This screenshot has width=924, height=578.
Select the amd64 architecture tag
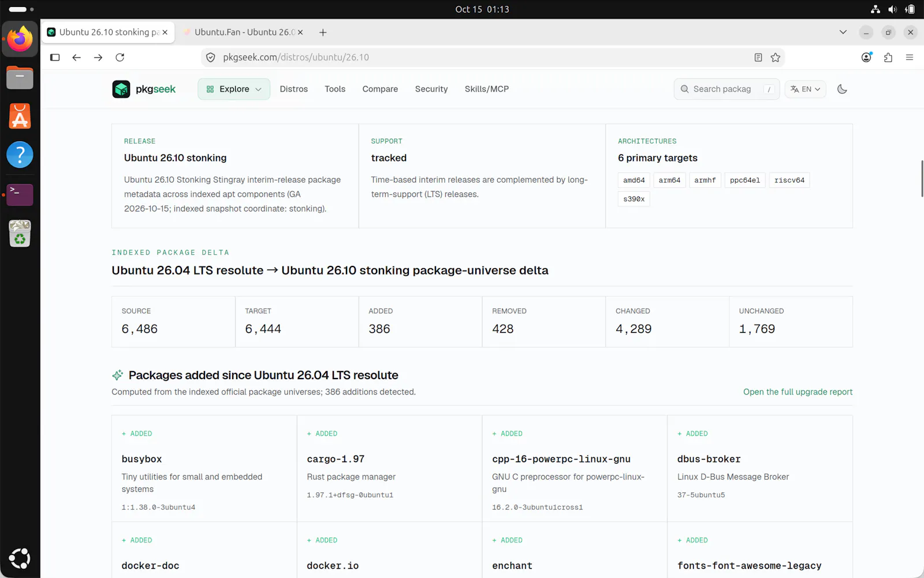point(634,180)
